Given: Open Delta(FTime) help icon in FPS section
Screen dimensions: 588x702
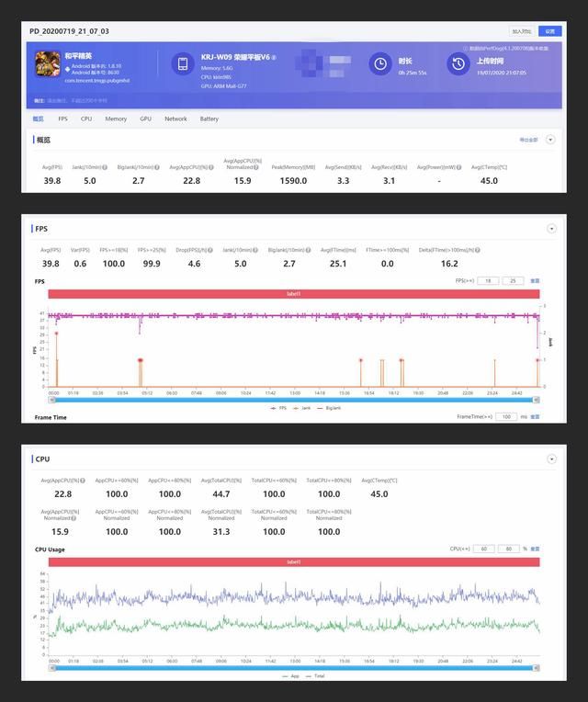Looking at the screenshot, I should (x=478, y=250).
